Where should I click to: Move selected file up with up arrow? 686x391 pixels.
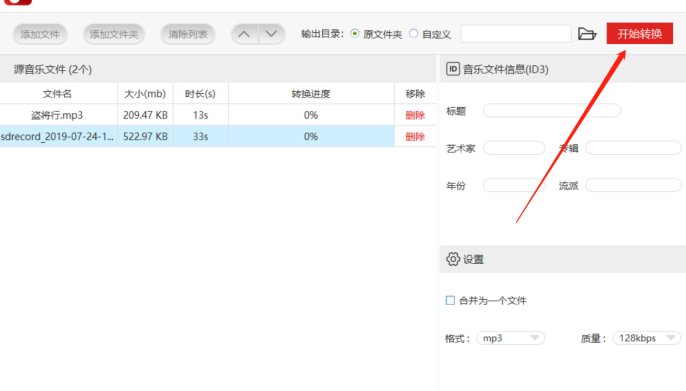245,34
